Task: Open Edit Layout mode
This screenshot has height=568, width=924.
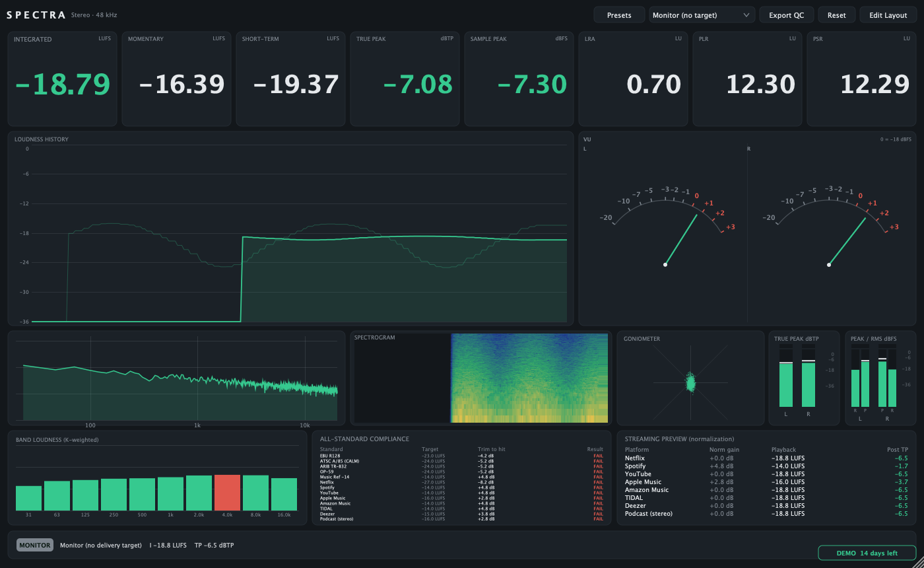Action: [888, 15]
